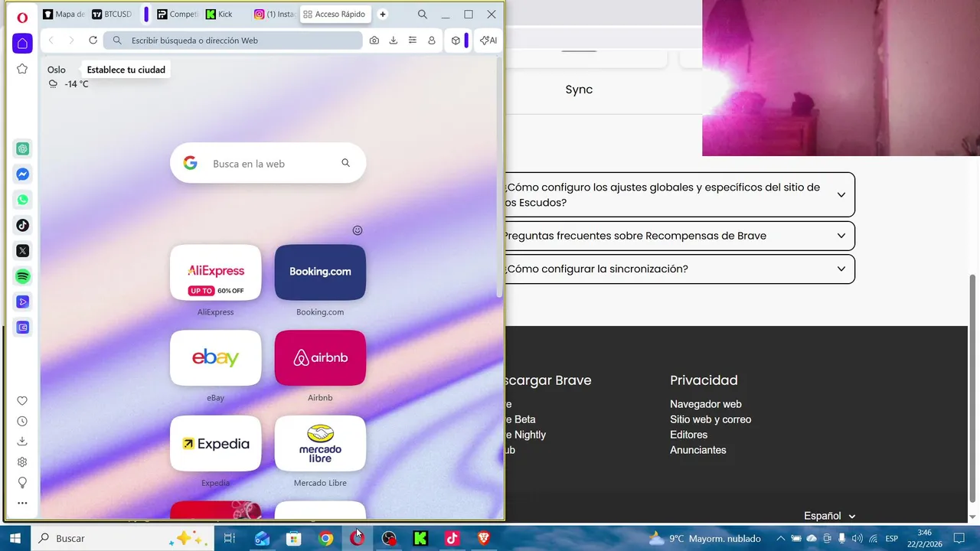Open Settings gear in Opera sidebar
Screen dimensions: 980x551
pos(22,462)
